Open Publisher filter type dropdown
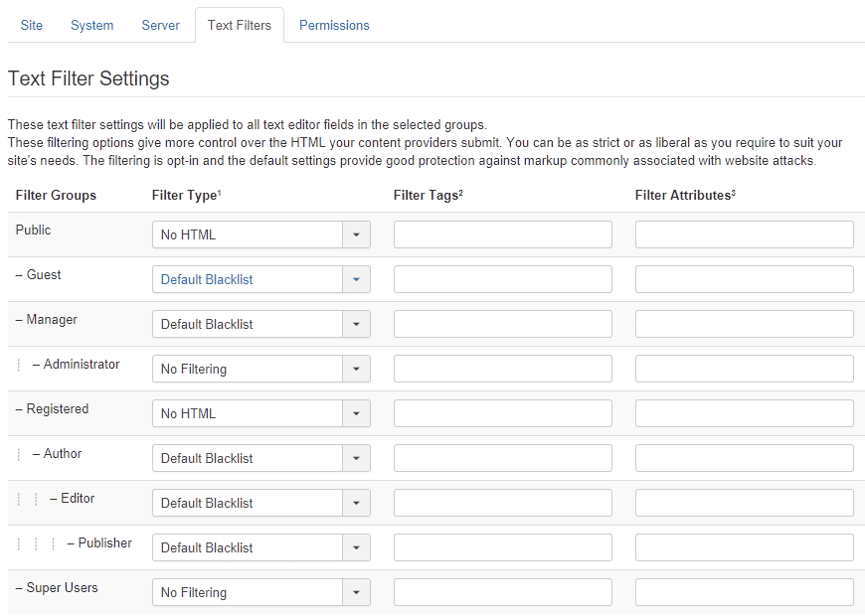Image resolution: width=865 pixels, height=616 pixels. (261, 547)
